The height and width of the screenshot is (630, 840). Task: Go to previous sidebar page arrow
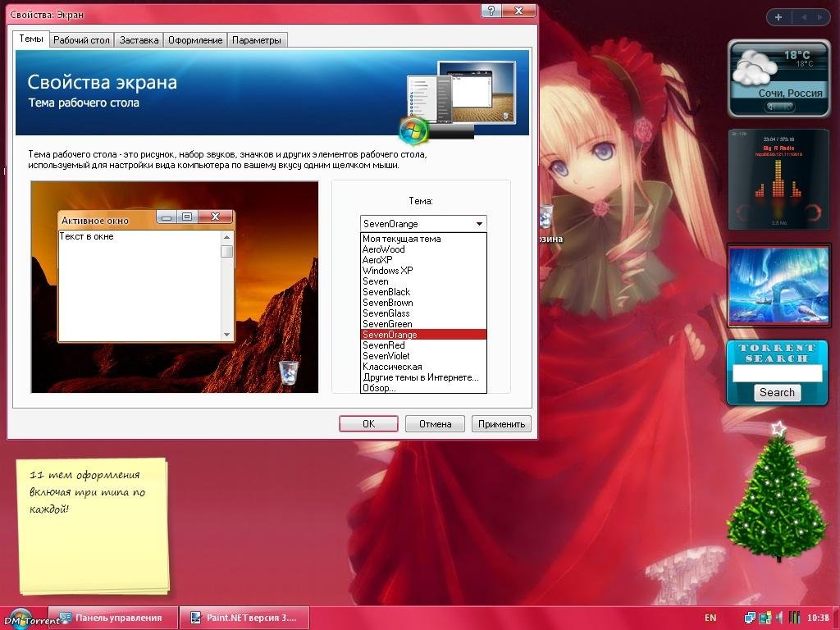point(804,17)
